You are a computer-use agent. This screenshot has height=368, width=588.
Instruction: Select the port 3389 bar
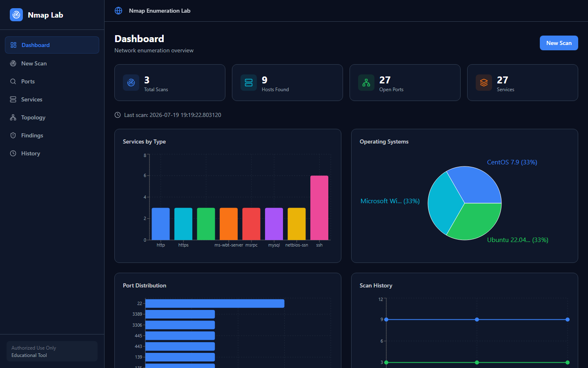[x=180, y=314]
